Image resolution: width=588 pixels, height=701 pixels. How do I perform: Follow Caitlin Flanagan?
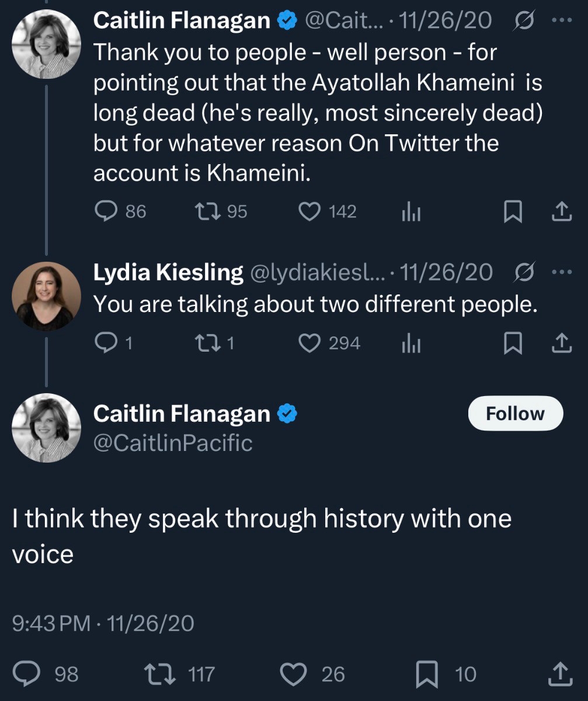pyautogui.click(x=515, y=414)
